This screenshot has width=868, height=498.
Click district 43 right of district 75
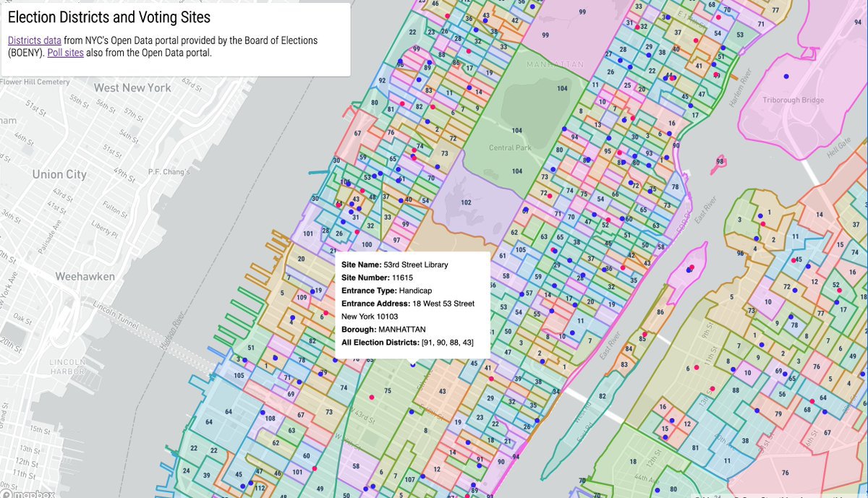tap(441, 391)
